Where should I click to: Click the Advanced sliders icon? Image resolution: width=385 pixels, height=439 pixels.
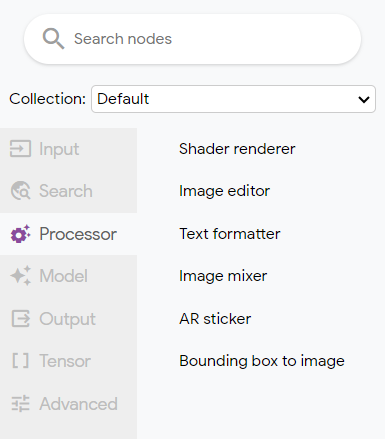[x=21, y=404]
